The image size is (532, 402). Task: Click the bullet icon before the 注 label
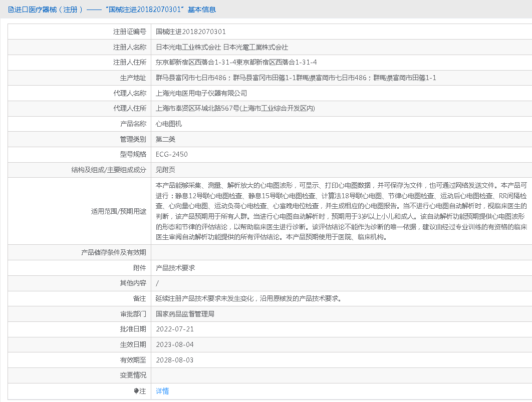pos(136,391)
